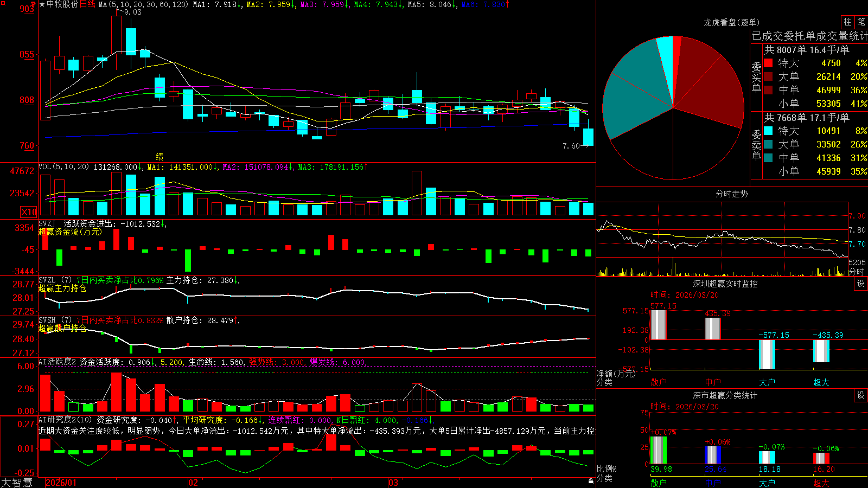Open the VOL(5,10,20) indicator settings

tap(63, 167)
